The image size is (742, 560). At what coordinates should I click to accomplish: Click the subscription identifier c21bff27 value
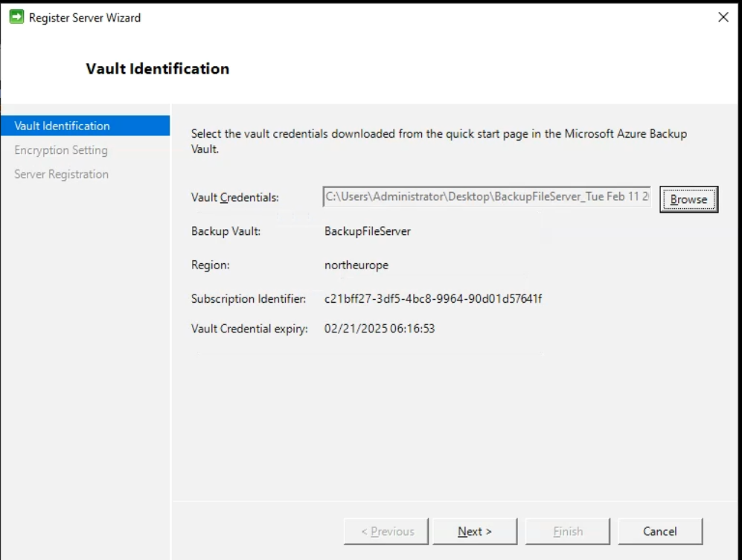[433, 299]
